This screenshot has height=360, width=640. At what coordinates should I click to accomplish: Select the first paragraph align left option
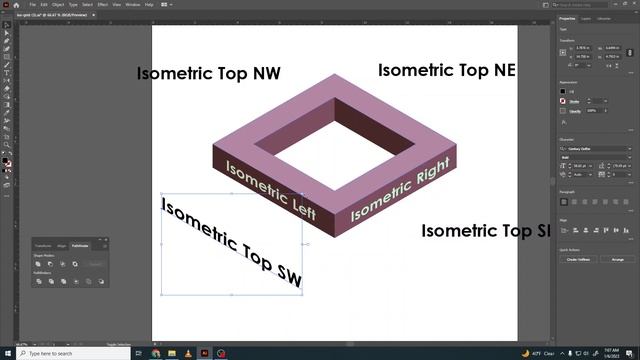click(x=564, y=202)
